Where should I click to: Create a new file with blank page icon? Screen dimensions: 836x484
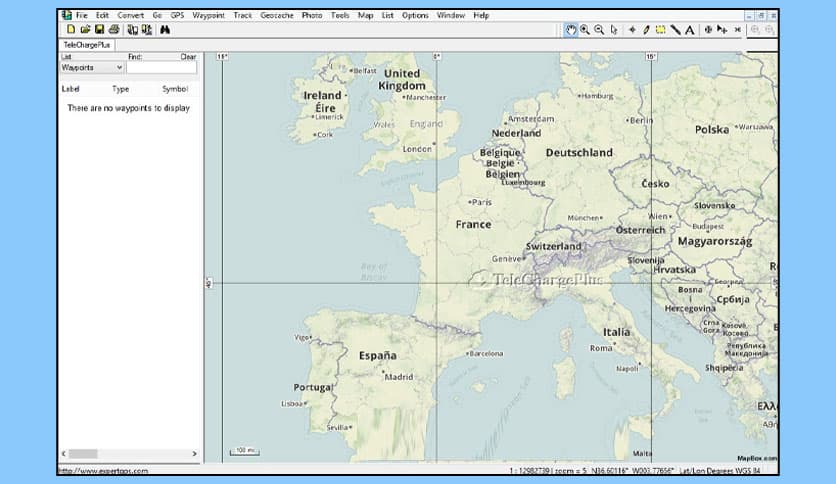[70, 30]
